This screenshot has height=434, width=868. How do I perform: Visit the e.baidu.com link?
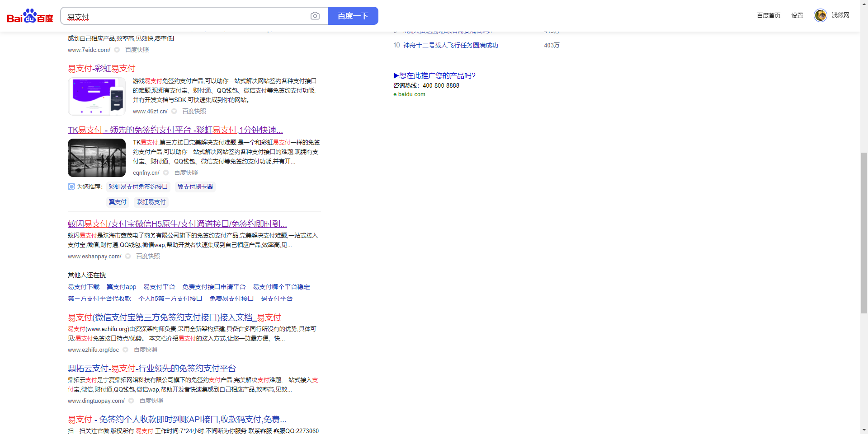[x=409, y=94]
